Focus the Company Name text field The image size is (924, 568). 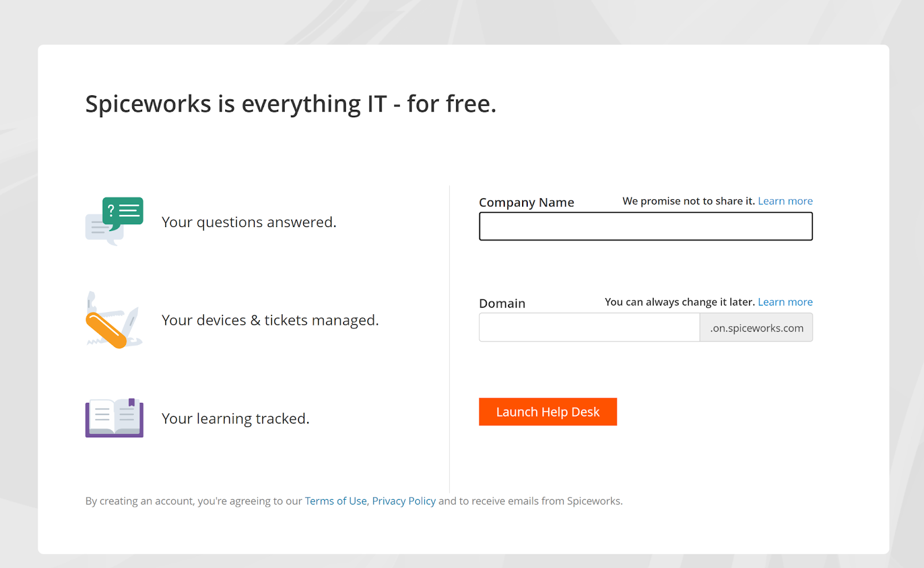(645, 227)
